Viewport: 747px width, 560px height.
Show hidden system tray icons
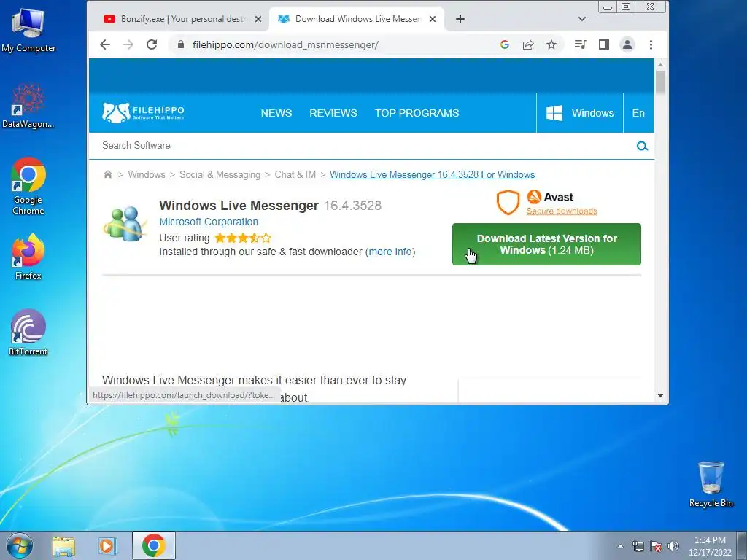(620, 546)
